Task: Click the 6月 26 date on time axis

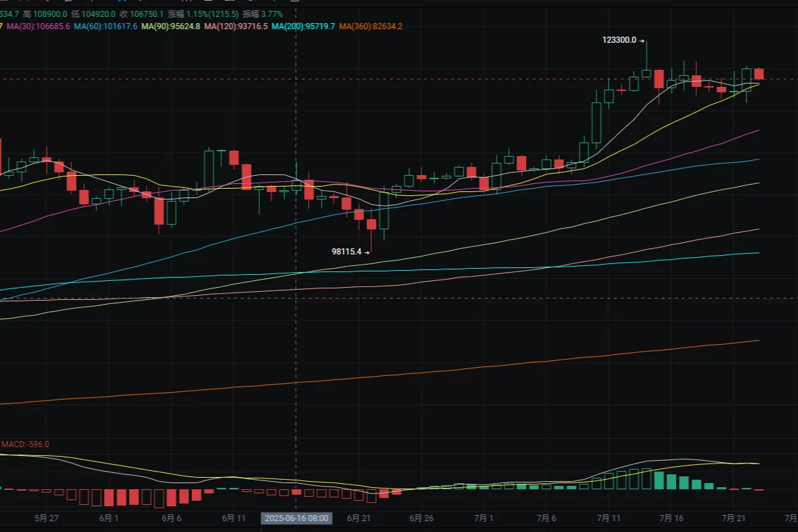Action: [421, 518]
